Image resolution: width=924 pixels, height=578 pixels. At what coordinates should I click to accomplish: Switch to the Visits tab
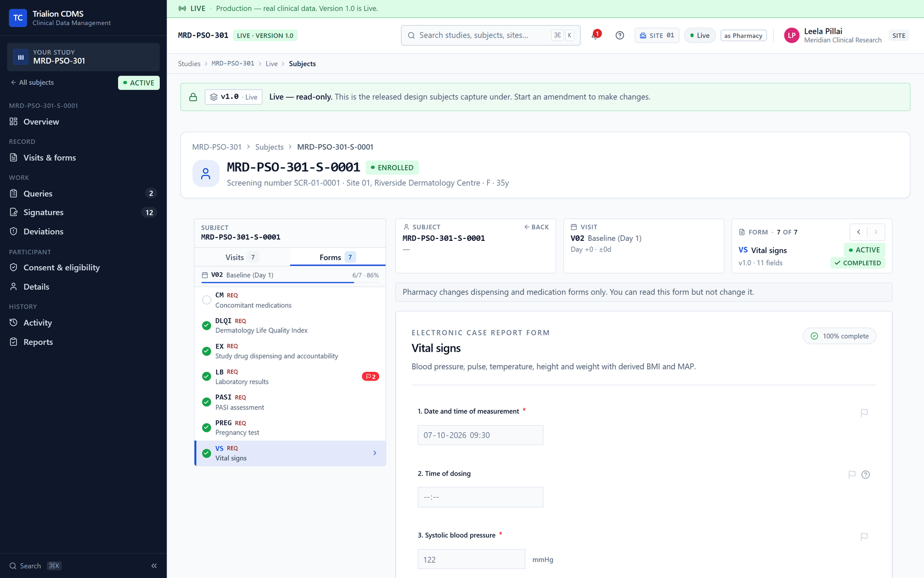point(242,257)
